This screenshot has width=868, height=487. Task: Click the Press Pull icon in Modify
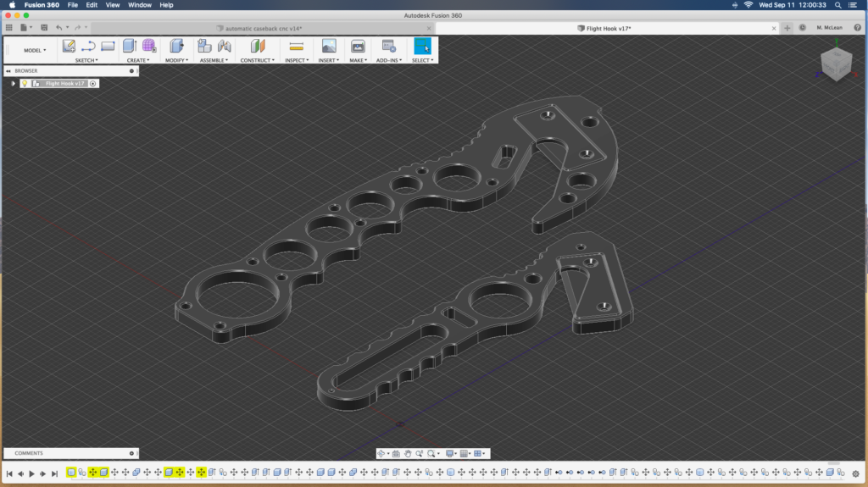pyautogui.click(x=176, y=46)
